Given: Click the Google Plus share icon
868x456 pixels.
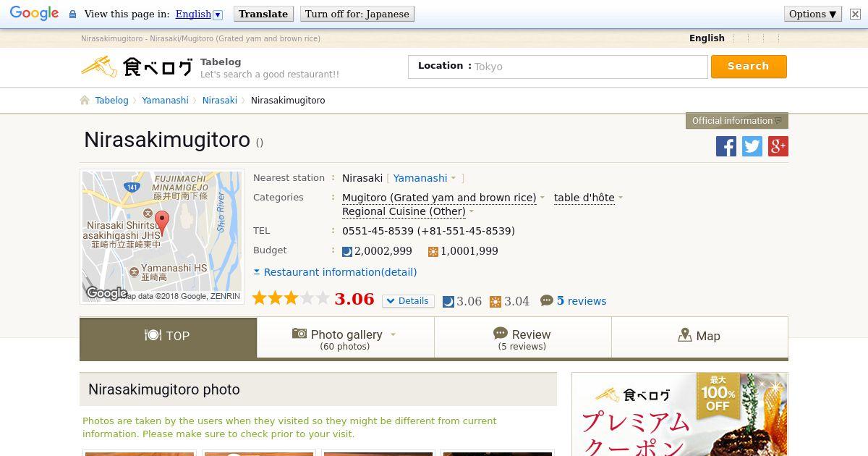Looking at the screenshot, I should (x=778, y=146).
